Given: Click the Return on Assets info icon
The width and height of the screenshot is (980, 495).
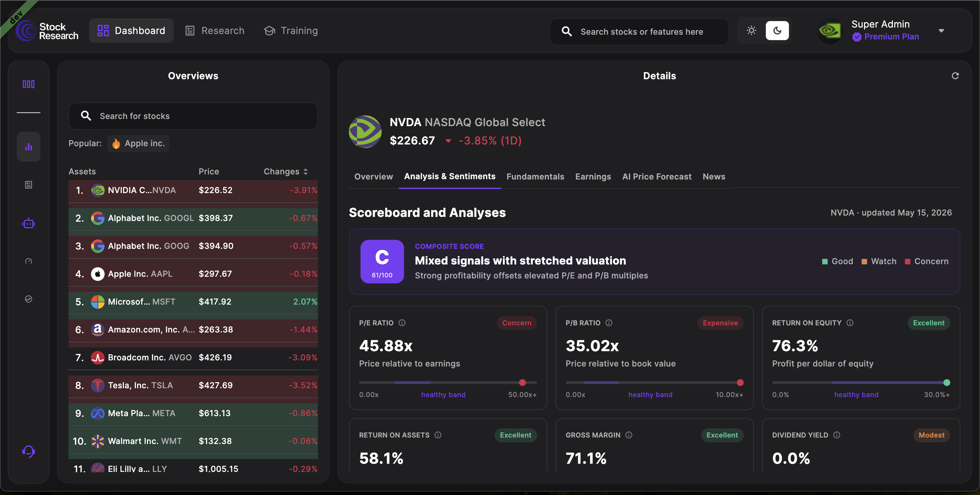Looking at the screenshot, I should pos(438,435).
